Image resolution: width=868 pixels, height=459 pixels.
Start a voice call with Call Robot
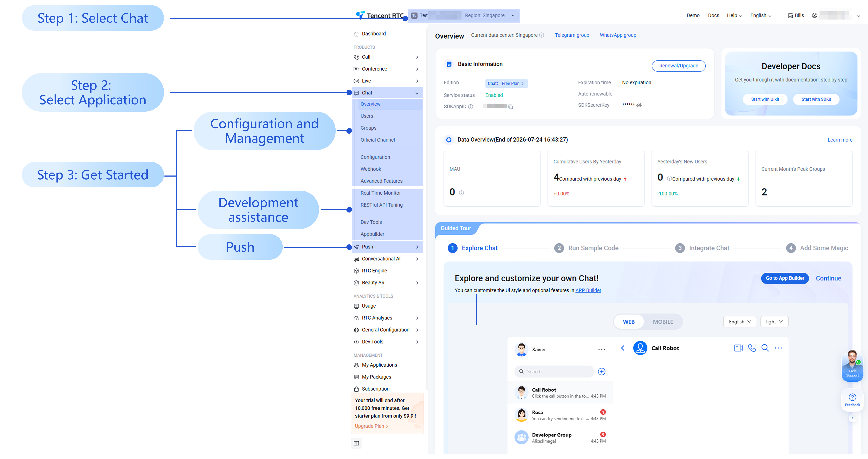(x=752, y=348)
